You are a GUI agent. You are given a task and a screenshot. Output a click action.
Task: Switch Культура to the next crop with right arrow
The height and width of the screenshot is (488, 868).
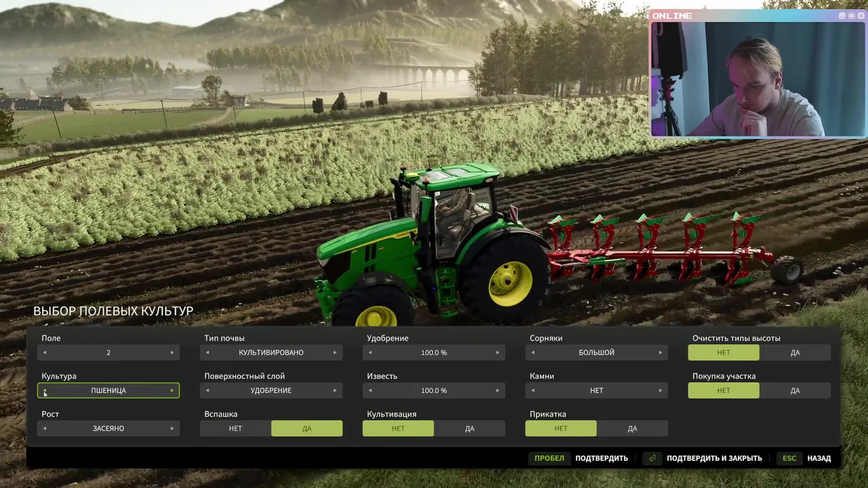(172, 390)
